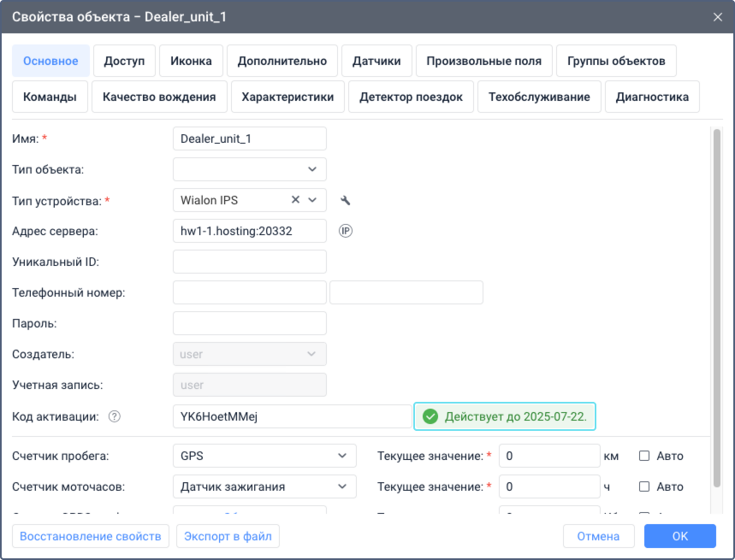Open the Дополнительно tab
Viewport: 735px width, 560px height.
(x=282, y=61)
